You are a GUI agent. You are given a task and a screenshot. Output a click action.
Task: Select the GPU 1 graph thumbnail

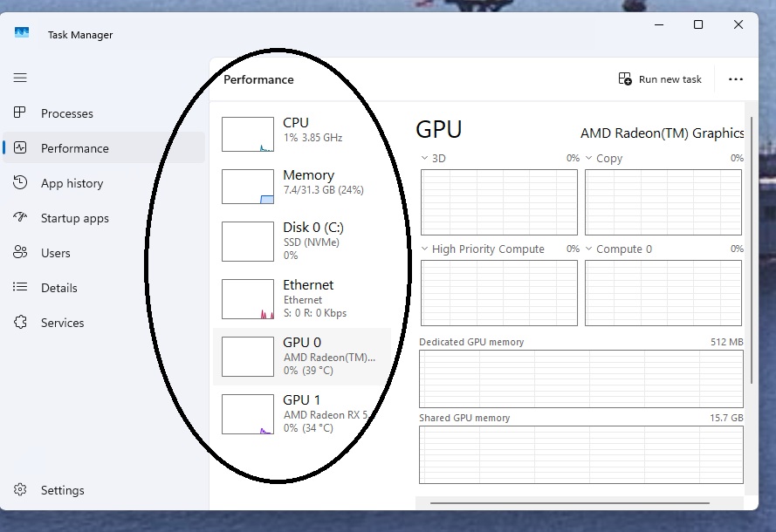pos(247,414)
